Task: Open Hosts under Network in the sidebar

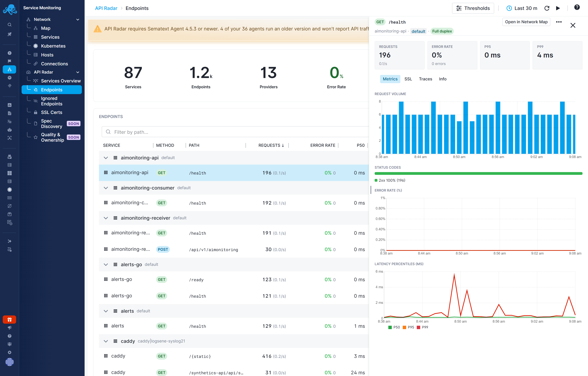Action: [x=47, y=55]
